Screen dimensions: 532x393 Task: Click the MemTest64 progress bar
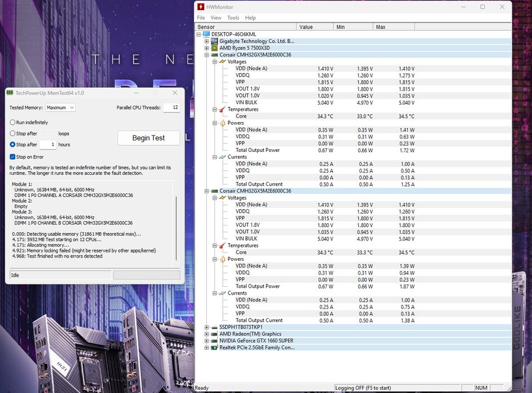coord(147,275)
